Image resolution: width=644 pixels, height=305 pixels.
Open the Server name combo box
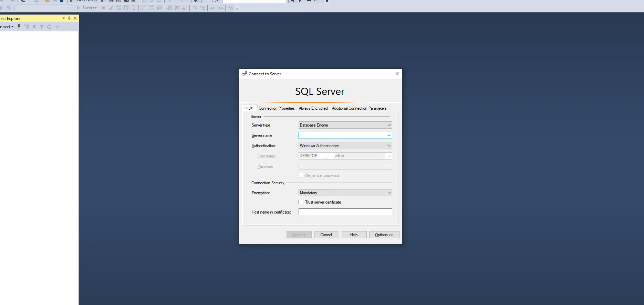pos(345,135)
